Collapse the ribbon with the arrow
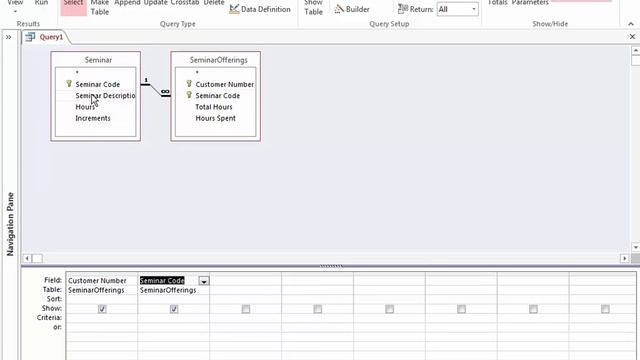Viewport: 640px width, 360px height. (631, 24)
